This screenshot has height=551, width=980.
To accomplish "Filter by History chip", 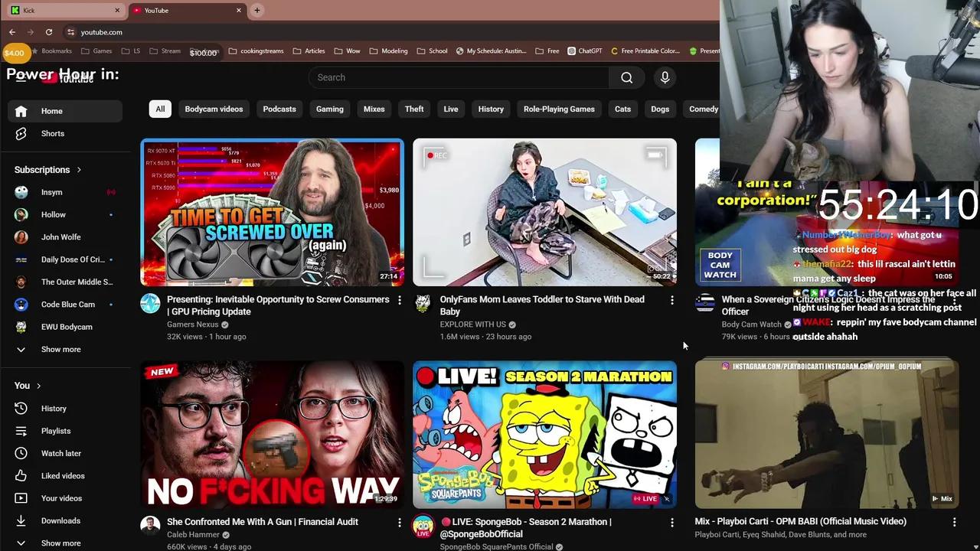I will 491,109.
